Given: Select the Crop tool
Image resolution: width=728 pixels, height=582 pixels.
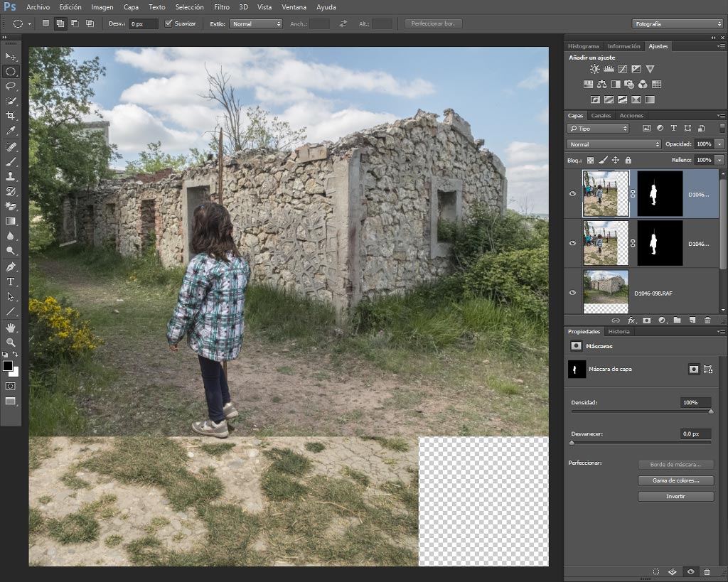Looking at the screenshot, I should [x=10, y=116].
